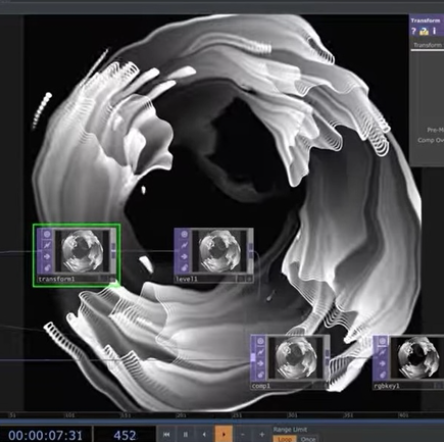Click the rgbkey1 node name label
This screenshot has width=444, height=442.
[387, 386]
